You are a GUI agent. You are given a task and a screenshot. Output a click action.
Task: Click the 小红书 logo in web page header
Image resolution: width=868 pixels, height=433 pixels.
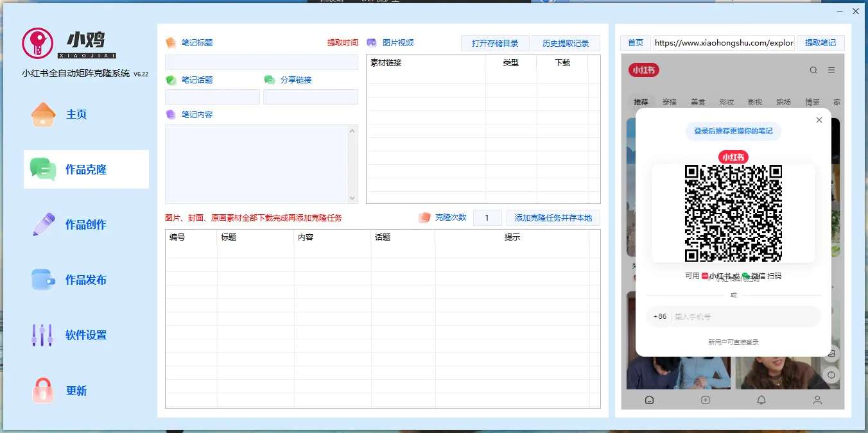(644, 70)
